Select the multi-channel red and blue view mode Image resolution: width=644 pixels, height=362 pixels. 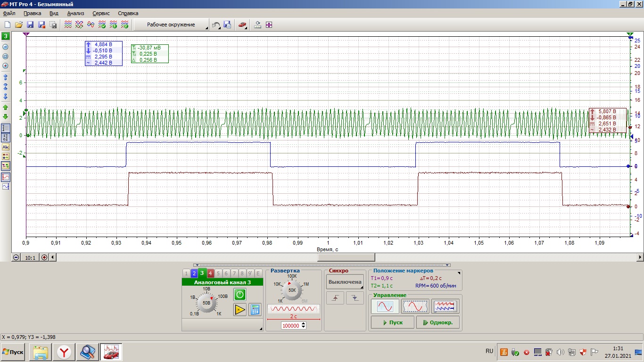click(446, 306)
